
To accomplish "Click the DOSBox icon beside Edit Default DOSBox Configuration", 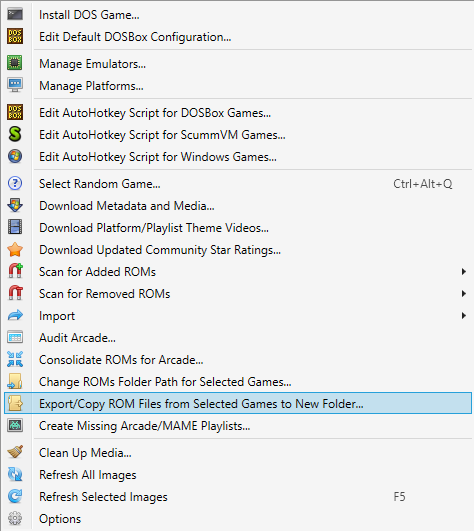I will point(15,36).
